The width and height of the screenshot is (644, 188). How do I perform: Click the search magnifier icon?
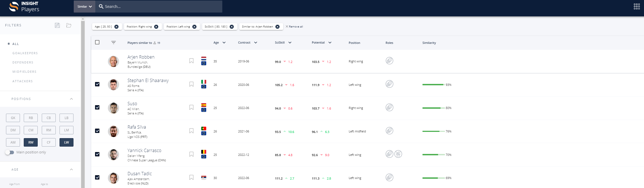click(x=101, y=6)
